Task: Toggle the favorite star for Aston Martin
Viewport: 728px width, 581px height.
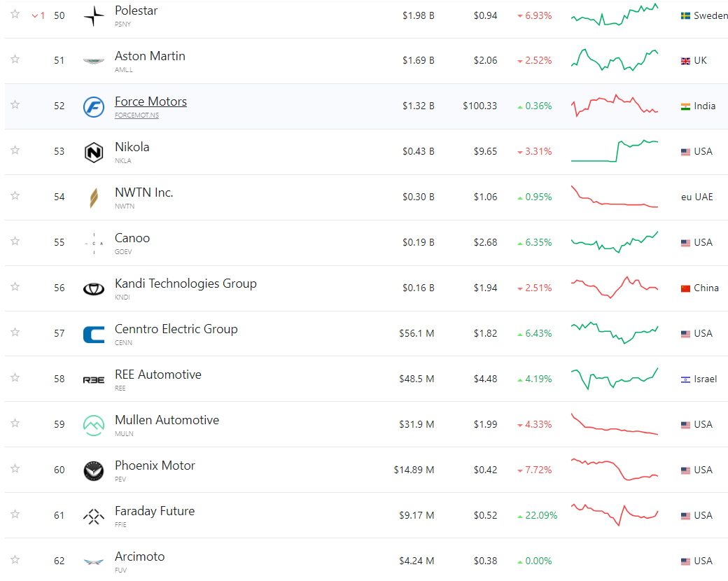Action: pyautogui.click(x=15, y=59)
